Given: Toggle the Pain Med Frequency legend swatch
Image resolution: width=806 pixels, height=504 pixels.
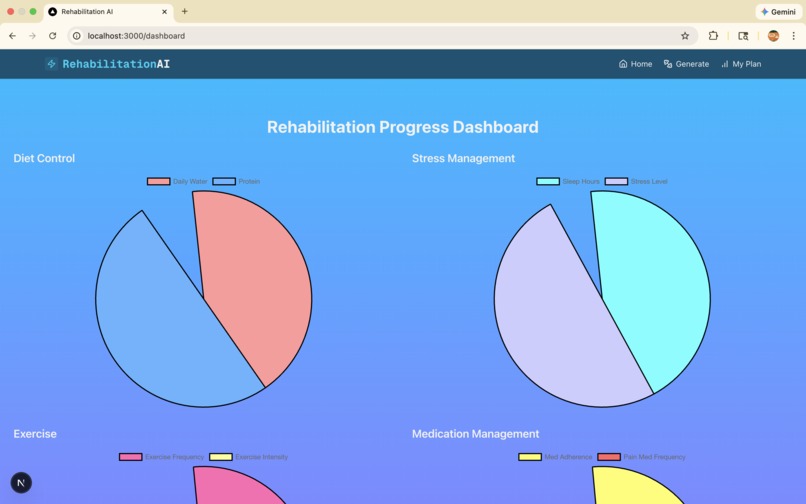Looking at the screenshot, I should (609, 457).
